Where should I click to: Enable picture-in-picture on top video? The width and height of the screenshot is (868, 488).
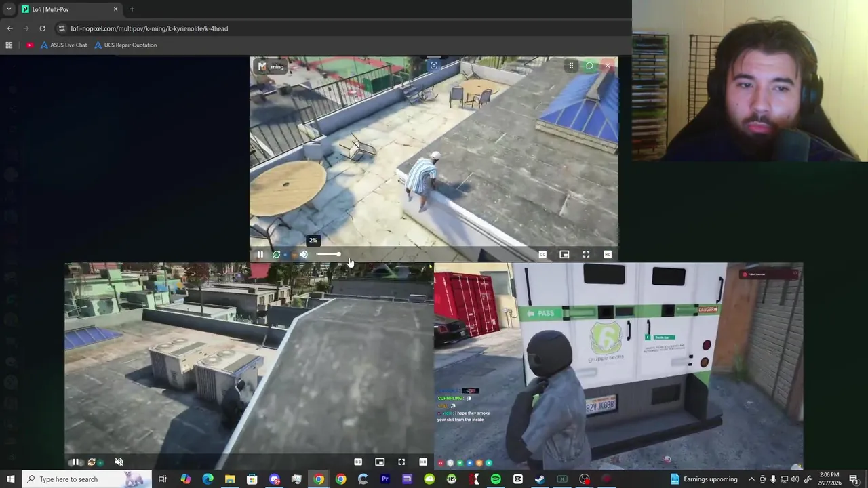[x=564, y=254]
